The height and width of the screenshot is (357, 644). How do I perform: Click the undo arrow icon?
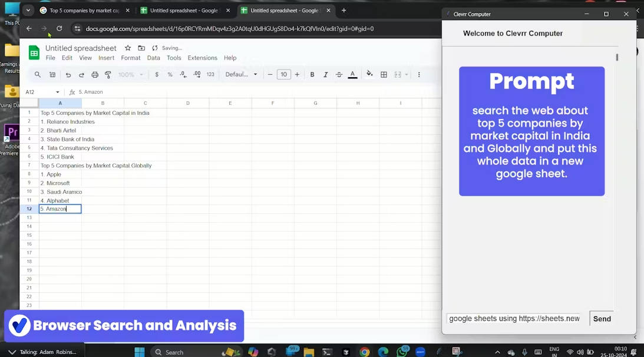coord(68,75)
